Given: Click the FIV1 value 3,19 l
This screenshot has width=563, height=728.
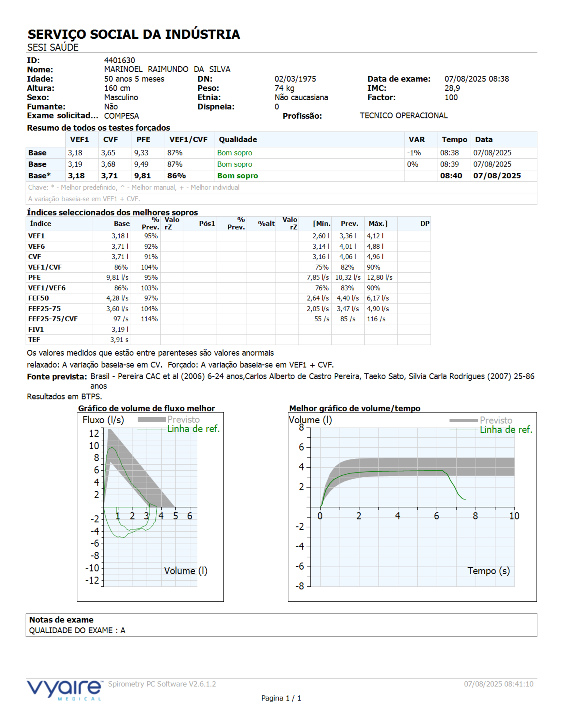Looking at the screenshot, I should [x=120, y=330].
